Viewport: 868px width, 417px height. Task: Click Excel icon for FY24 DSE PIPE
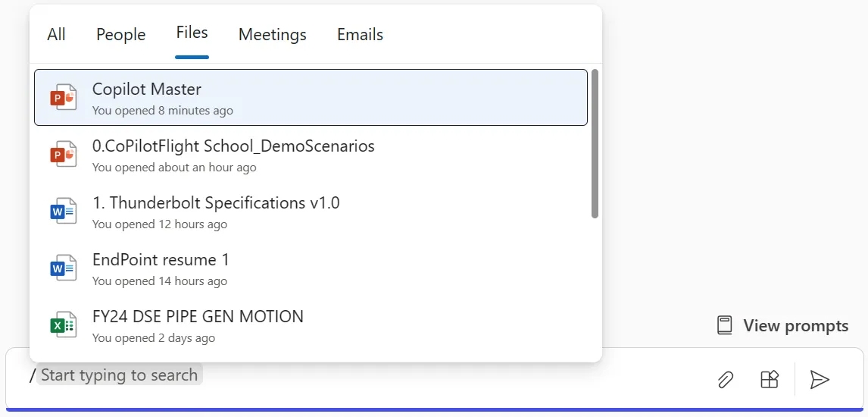point(64,325)
